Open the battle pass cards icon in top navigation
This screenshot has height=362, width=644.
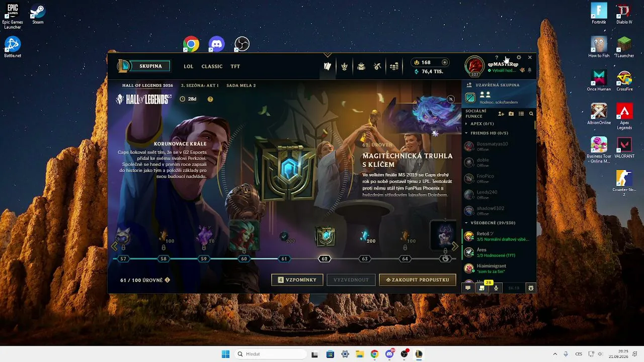coord(328,66)
